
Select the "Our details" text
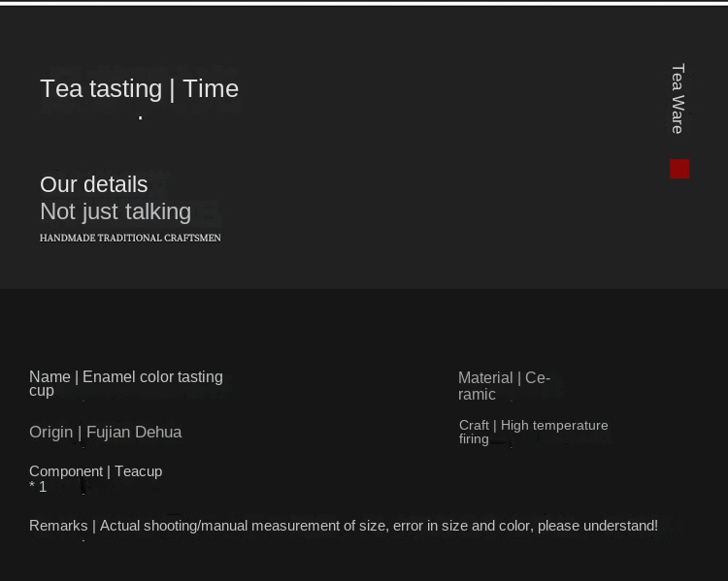click(94, 184)
